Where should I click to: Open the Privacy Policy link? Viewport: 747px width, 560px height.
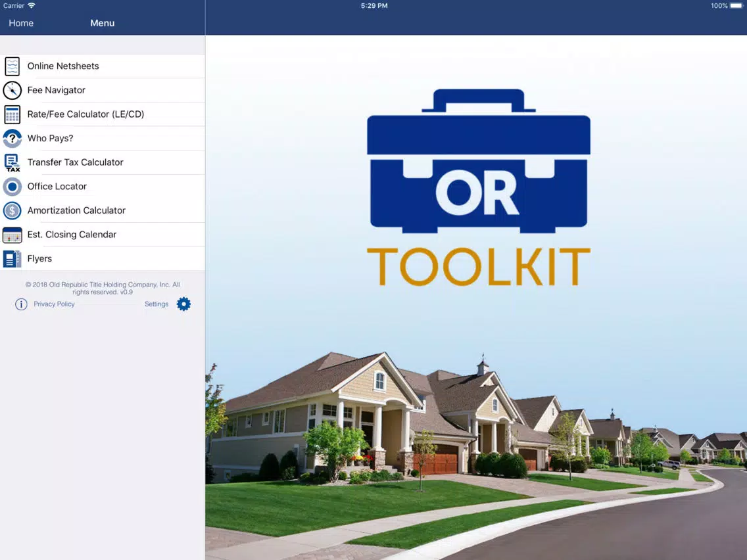(x=54, y=304)
